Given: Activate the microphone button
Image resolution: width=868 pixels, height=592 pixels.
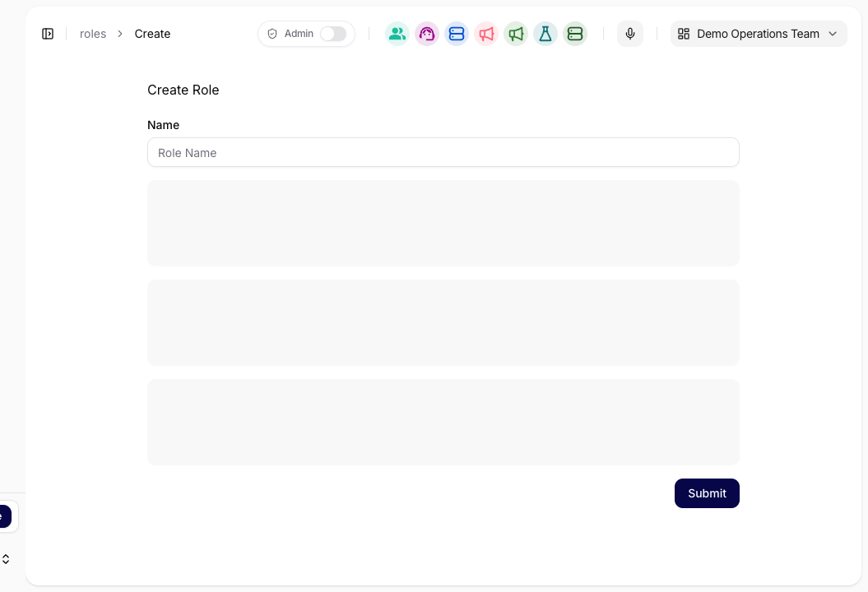Looking at the screenshot, I should coord(630,34).
